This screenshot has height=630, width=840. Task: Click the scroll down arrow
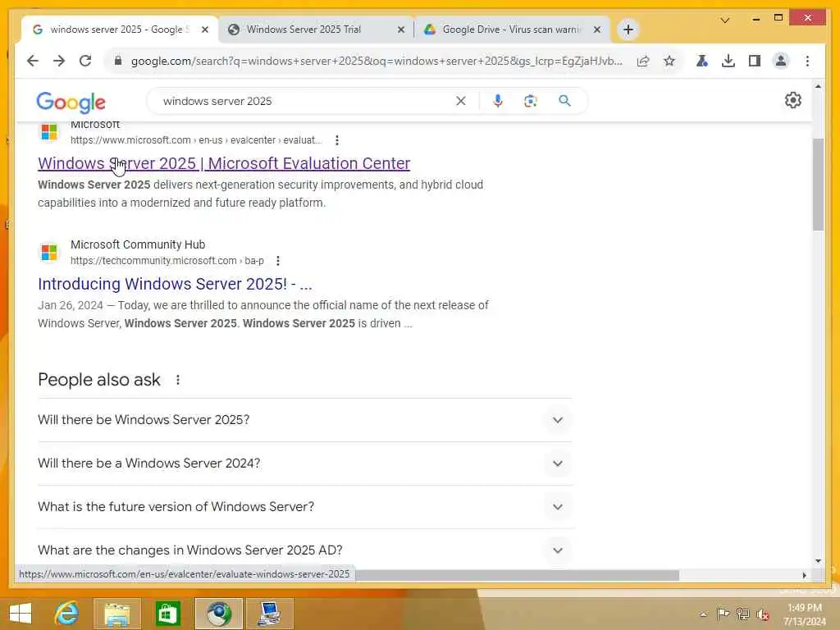click(818, 561)
